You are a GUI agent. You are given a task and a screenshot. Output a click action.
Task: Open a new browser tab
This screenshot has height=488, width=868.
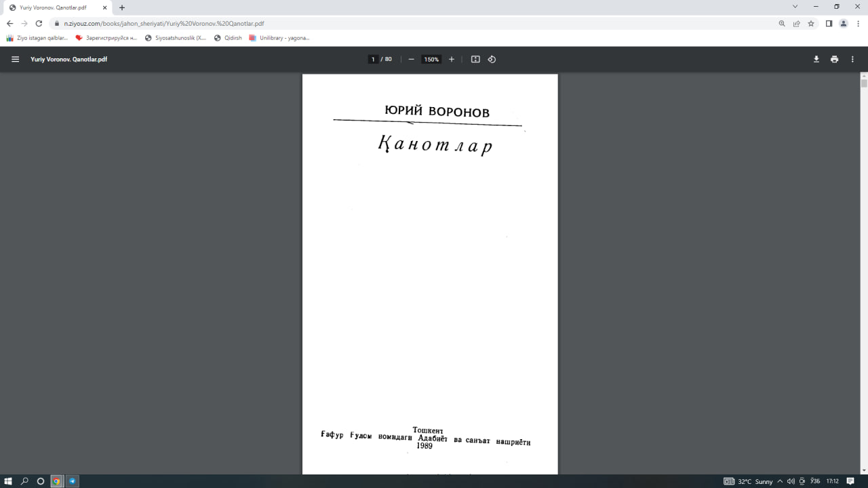tap(121, 8)
